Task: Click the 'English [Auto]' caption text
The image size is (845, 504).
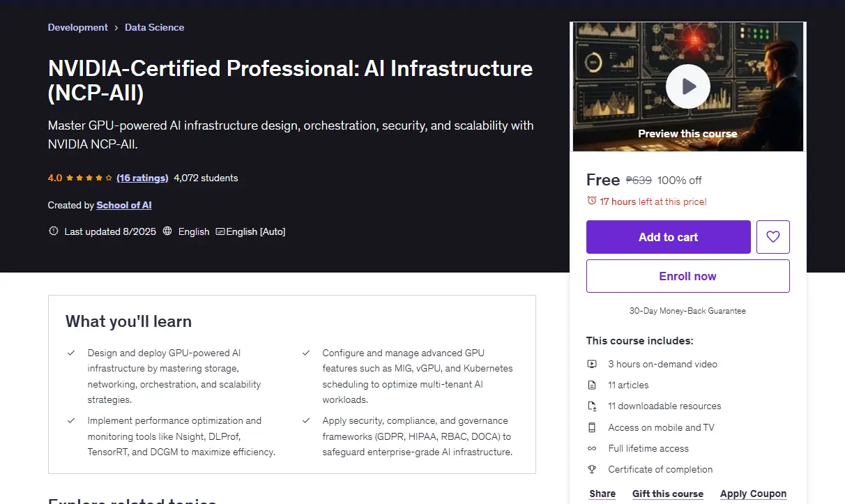Action: (257, 231)
